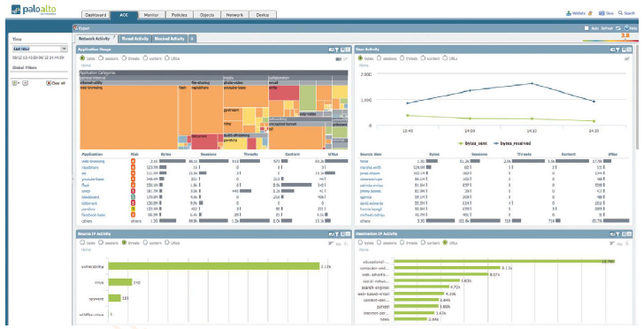Image resolution: width=644 pixels, height=329 pixels.
Task: Open the Help icon
Action: click(x=626, y=28)
